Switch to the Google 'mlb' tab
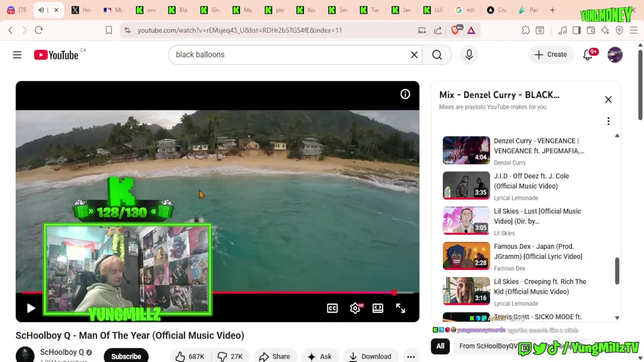The image size is (644, 362). pos(465,10)
